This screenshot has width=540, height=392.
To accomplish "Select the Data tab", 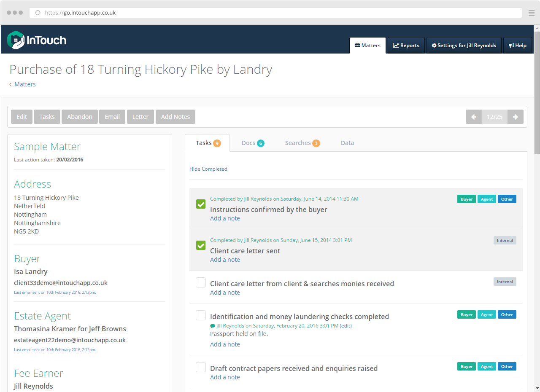I will [x=347, y=143].
